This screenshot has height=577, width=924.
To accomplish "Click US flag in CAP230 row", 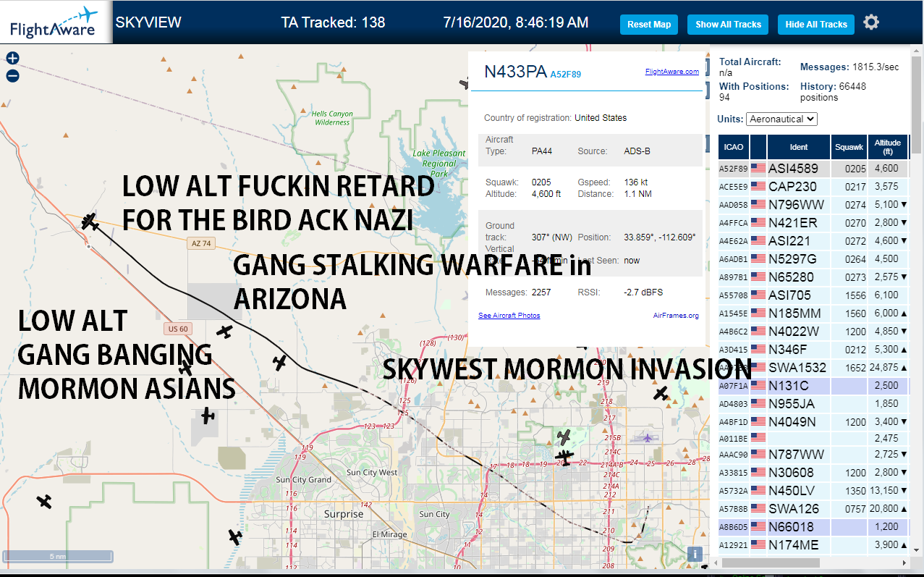I will [x=758, y=187].
